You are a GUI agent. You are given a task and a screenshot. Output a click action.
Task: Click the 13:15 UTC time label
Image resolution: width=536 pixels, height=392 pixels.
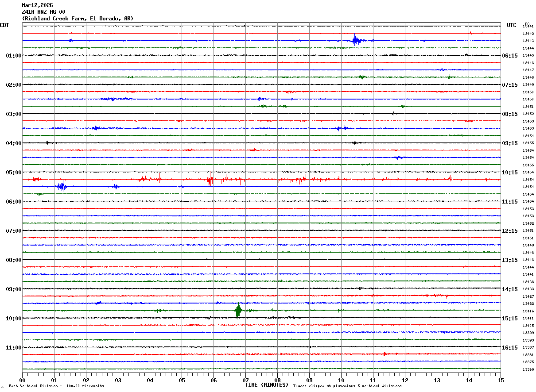tap(510, 260)
